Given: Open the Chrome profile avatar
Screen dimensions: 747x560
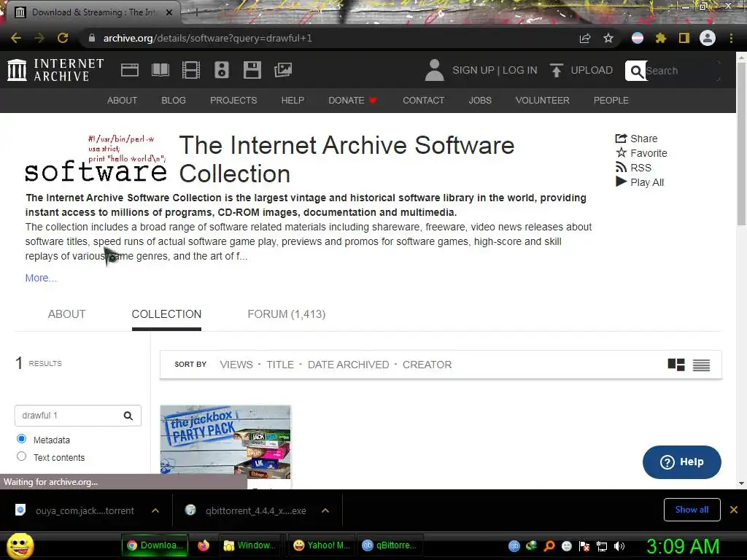Looking at the screenshot, I should point(708,38).
